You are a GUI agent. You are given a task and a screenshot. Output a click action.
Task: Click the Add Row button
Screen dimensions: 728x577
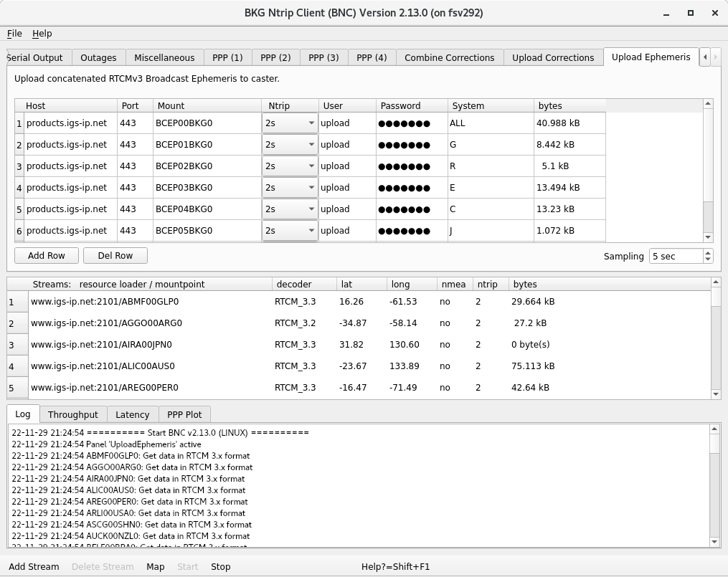(x=47, y=256)
